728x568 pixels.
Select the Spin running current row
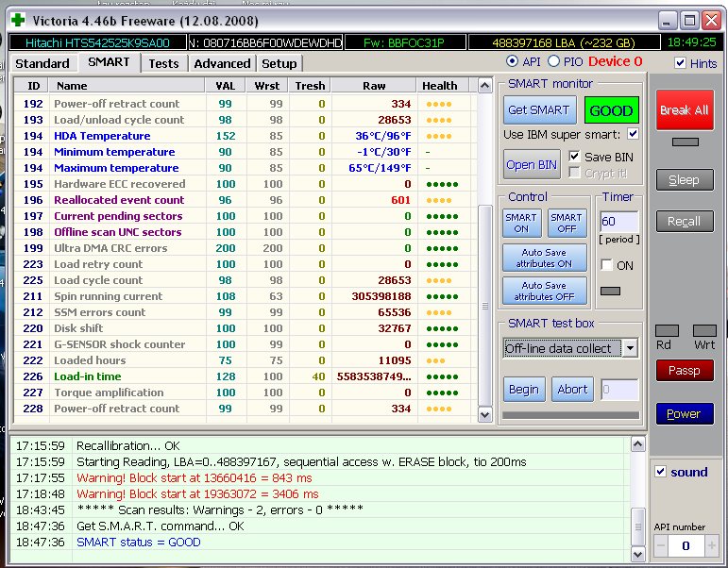coord(245,296)
